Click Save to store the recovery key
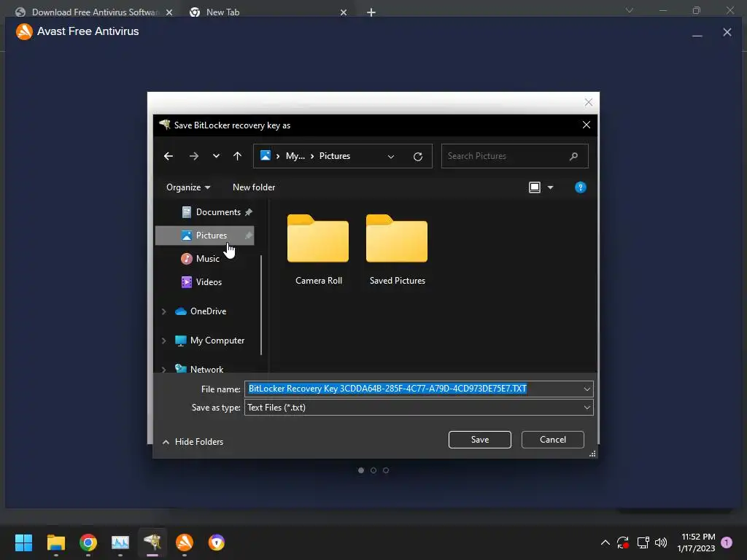This screenshot has height=560, width=747. click(480, 440)
